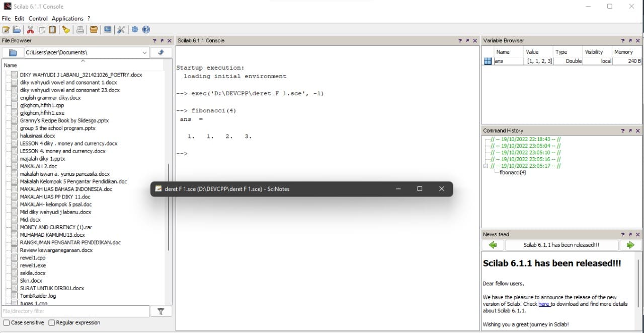Viewport: 644px width, 333px height.
Task: Click the Cut scissors icon
Action: coord(31,30)
